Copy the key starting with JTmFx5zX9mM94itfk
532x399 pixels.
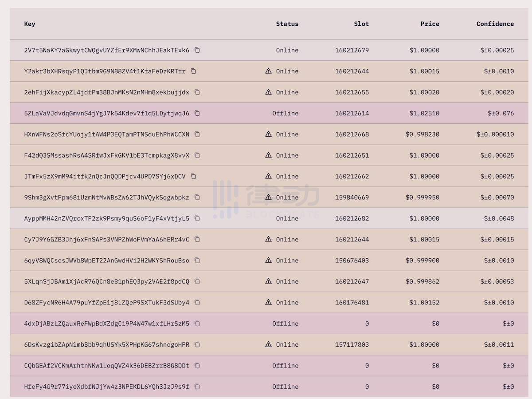click(x=193, y=176)
